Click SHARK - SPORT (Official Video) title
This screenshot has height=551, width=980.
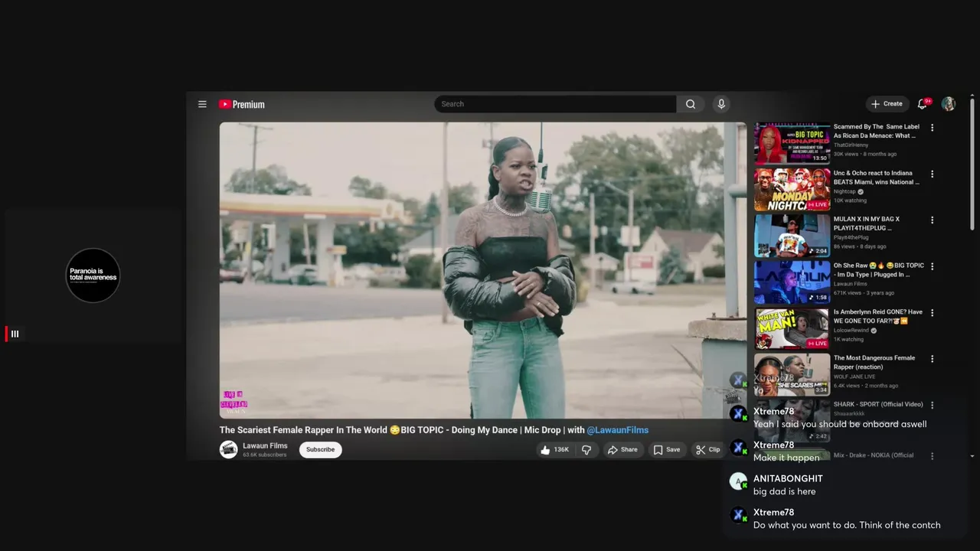pyautogui.click(x=878, y=404)
